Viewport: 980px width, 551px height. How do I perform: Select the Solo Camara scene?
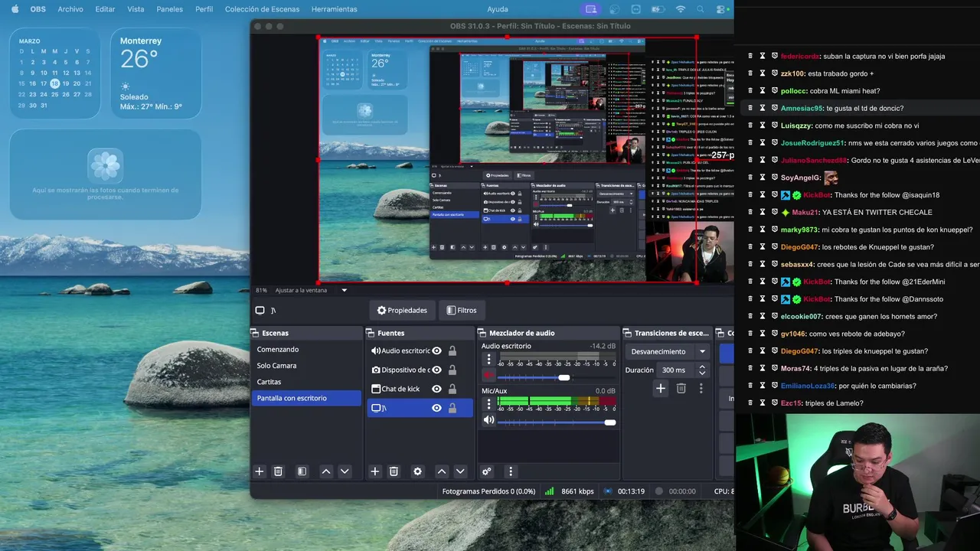[306, 365]
